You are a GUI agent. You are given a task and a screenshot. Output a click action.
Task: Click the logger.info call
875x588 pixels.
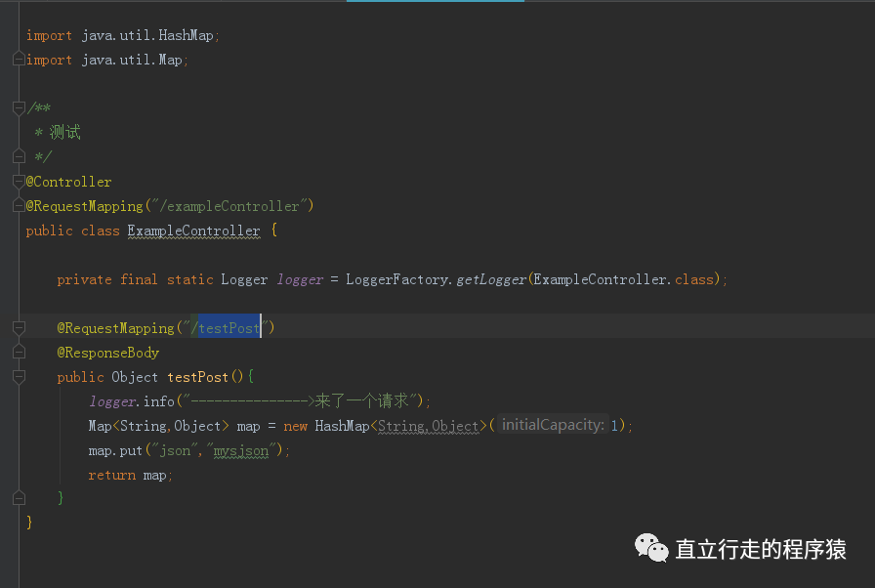132,401
